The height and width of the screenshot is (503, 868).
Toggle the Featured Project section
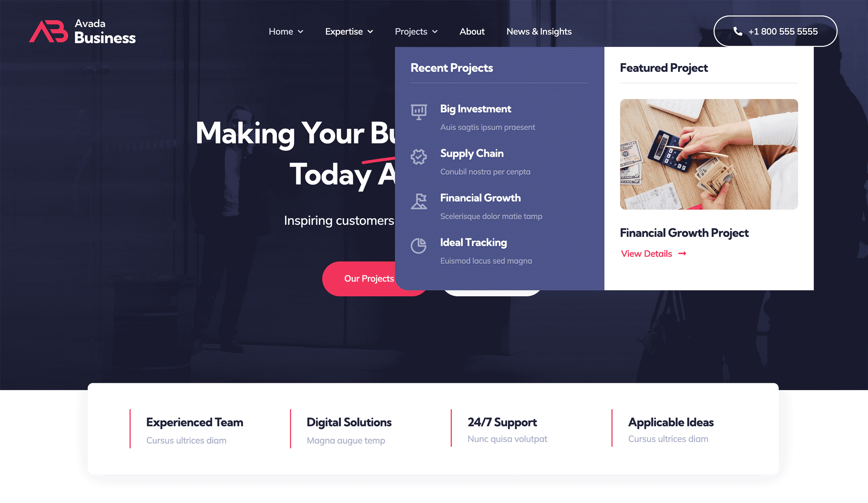tap(664, 68)
